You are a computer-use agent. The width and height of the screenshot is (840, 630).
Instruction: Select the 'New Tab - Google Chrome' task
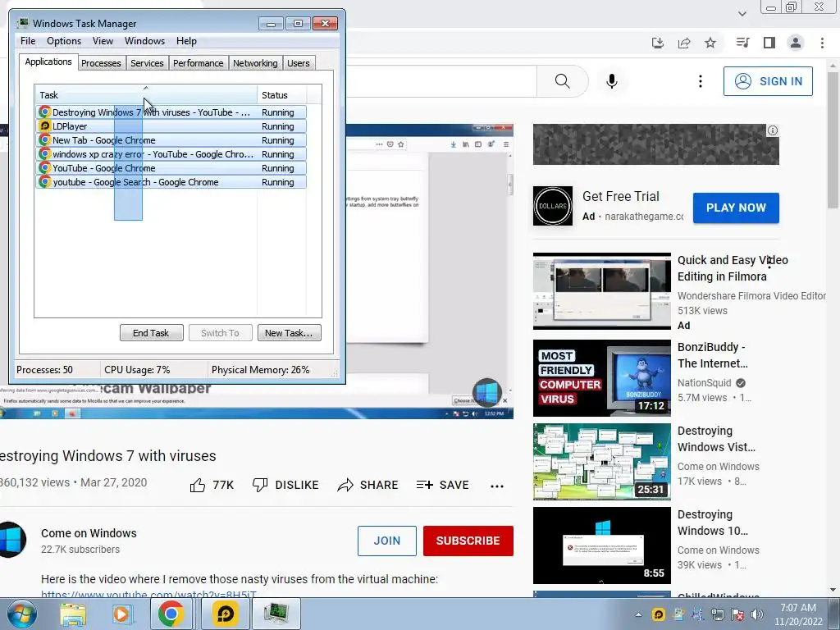[171, 140]
